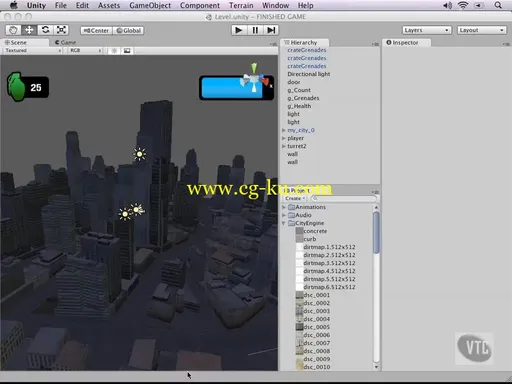This screenshot has height=384, width=512.
Task: Open the Create dropdown in Project
Action: (x=295, y=198)
